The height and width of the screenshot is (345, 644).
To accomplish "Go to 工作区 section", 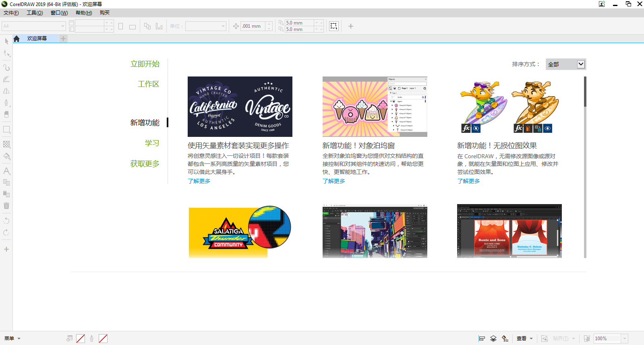I will (x=148, y=84).
